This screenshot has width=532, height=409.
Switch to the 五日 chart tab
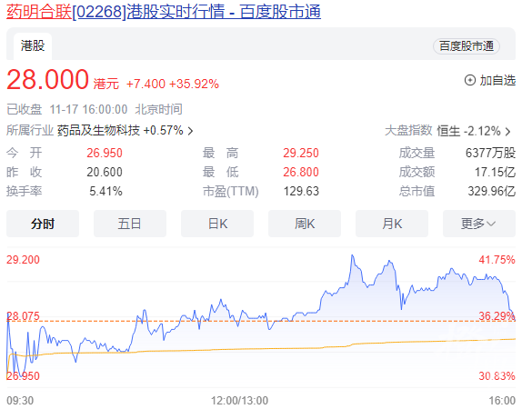pyautogui.click(x=130, y=224)
